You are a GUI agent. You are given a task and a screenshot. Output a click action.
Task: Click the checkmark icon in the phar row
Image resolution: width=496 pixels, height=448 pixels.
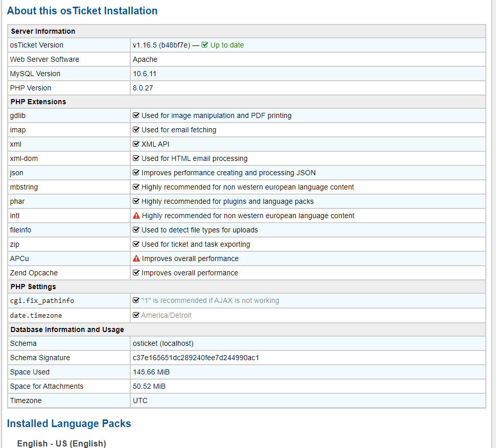click(x=136, y=201)
